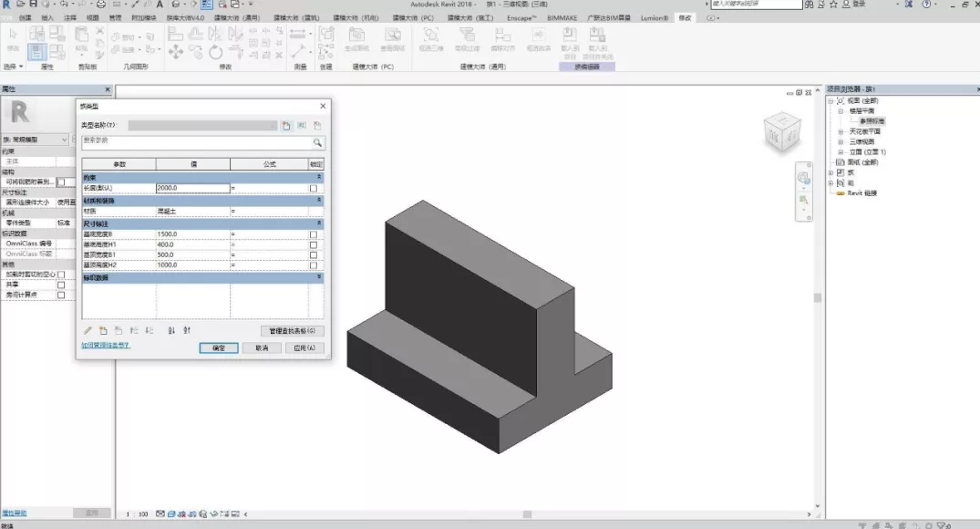Click the New Parameter icon at dialog bottom

103,330
